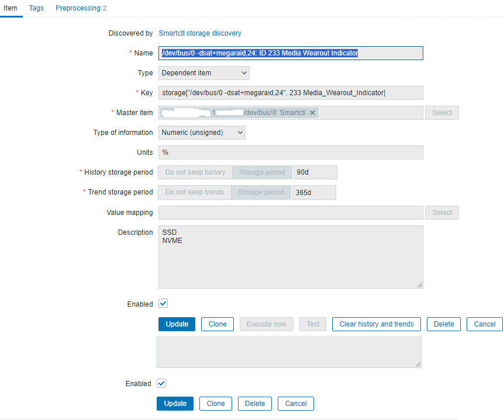Image resolution: width=504 pixels, height=420 pixels.
Task: Open Smartctl storage discovery link
Action: pos(200,33)
